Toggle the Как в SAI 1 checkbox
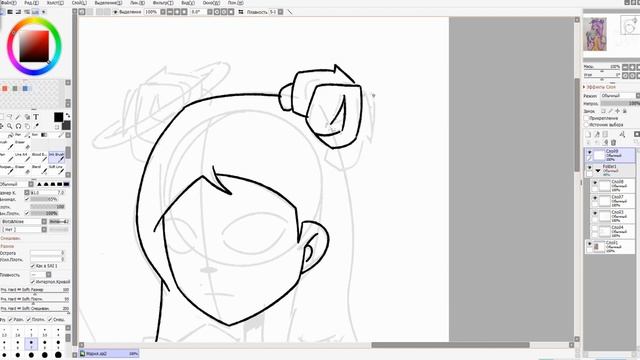 pos(33,266)
